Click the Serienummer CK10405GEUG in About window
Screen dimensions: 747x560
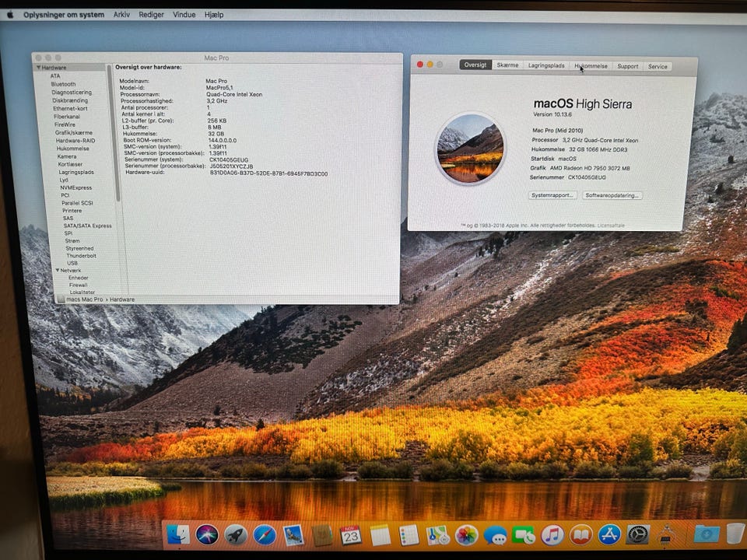pos(587,177)
